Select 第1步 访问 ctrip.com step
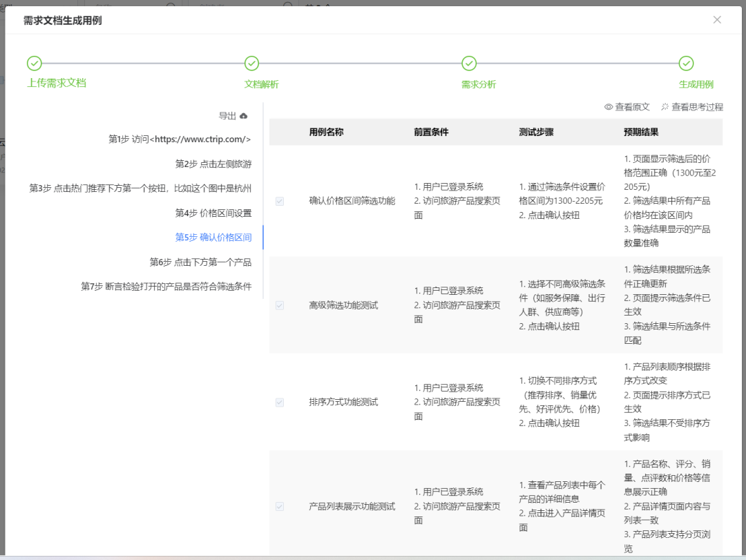Image resolution: width=746 pixels, height=560 pixels. [x=180, y=139]
